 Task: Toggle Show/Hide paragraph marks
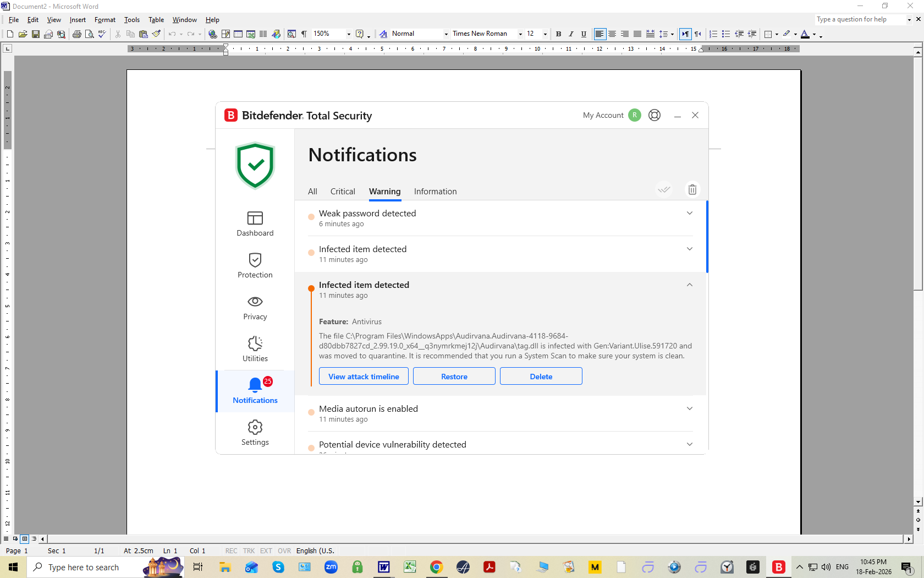(304, 34)
